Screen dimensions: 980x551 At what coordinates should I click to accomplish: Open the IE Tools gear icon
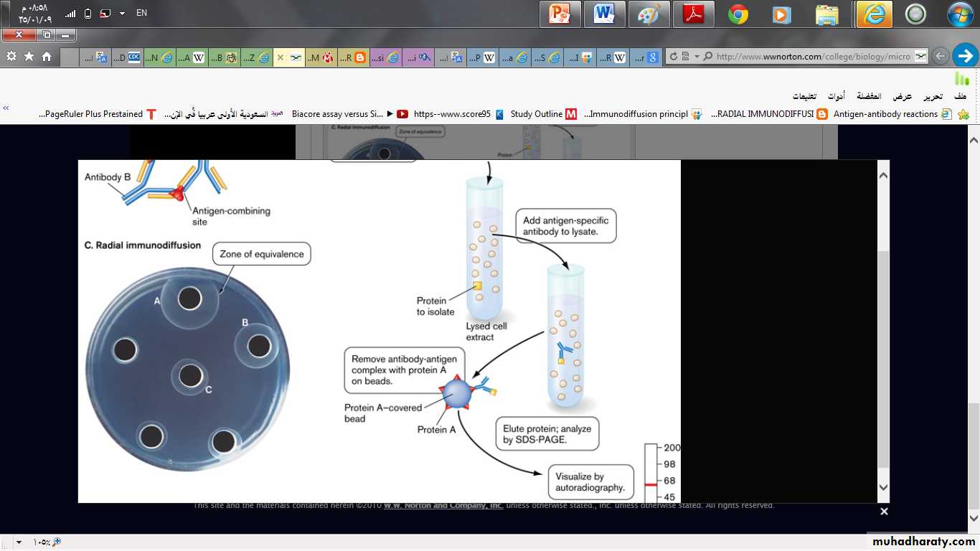pos(11,56)
